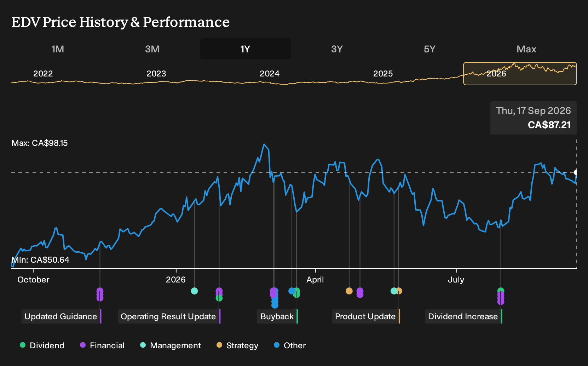The height and width of the screenshot is (366, 588).
Task: Click the Max: CA$98.15 label
Action: click(40, 143)
